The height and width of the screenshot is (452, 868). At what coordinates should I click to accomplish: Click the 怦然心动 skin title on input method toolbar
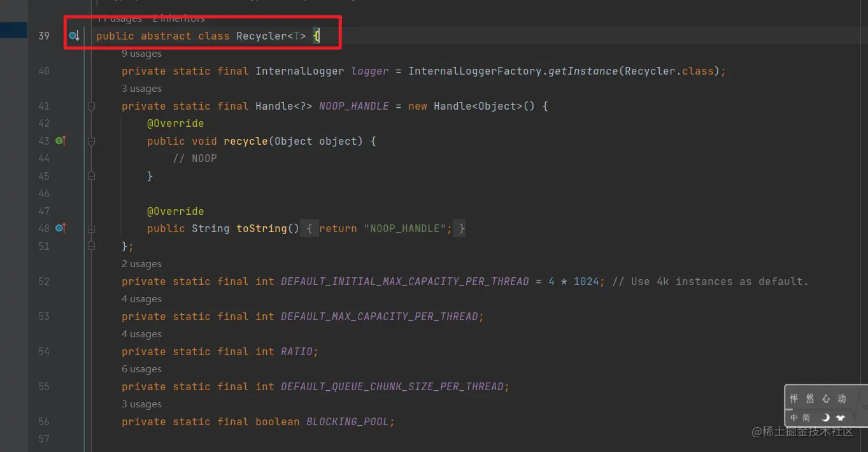(818, 399)
